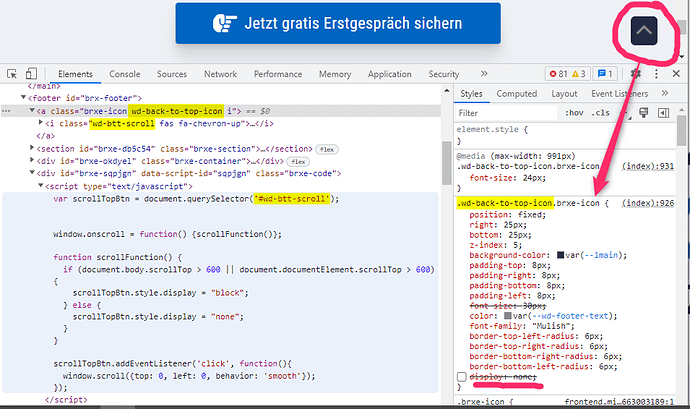The image size is (690, 409).
Task: Click the element.style rule block
Action: pyautogui.click(x=565, y=135)
